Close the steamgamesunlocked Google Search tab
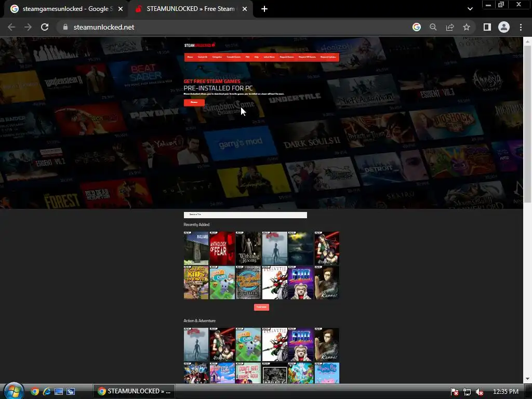 [x=121, y=9]
